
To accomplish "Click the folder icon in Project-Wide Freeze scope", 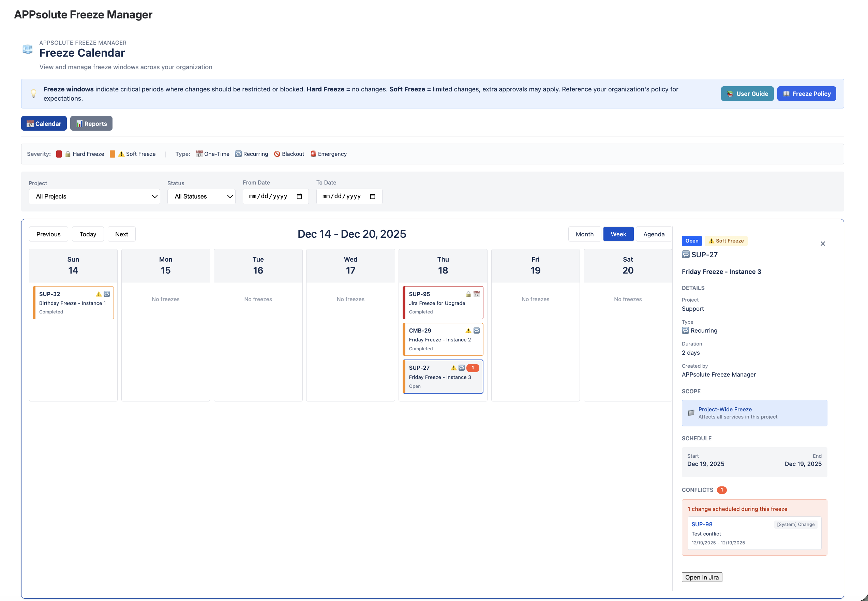I will 691,413.
